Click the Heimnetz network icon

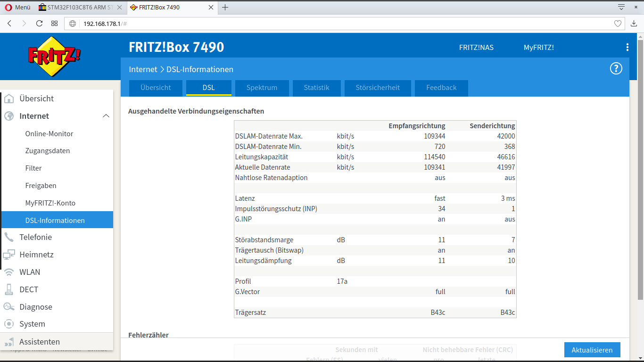9,255
